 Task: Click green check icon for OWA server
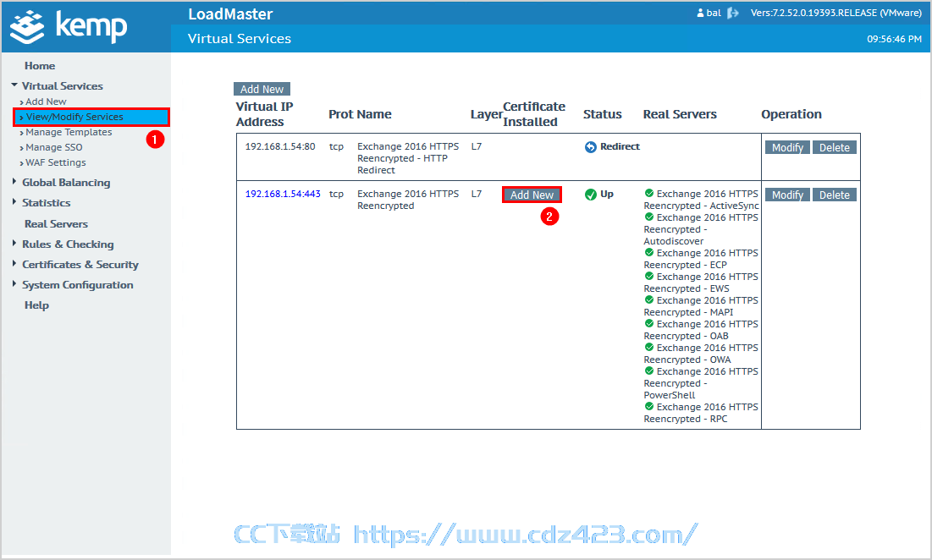tap(649, 348)
